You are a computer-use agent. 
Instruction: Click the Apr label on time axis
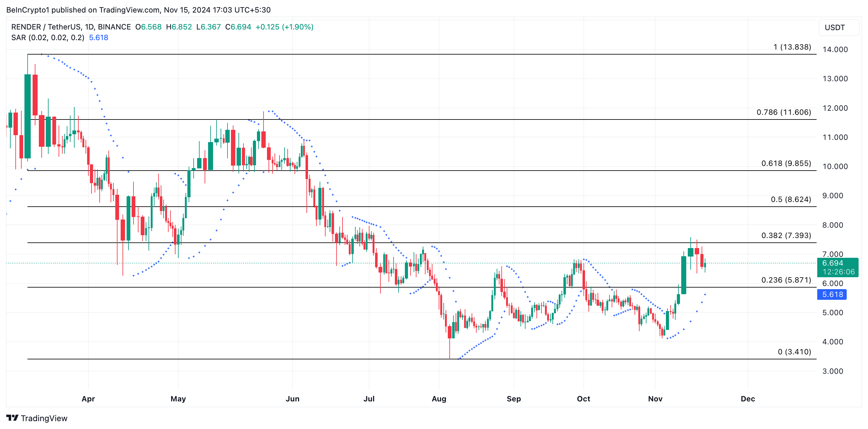[x=88, y=399]
